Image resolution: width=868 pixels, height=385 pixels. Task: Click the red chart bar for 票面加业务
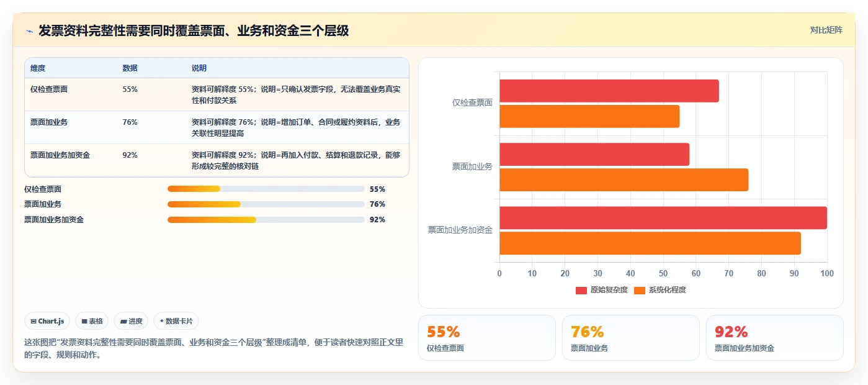594,154
